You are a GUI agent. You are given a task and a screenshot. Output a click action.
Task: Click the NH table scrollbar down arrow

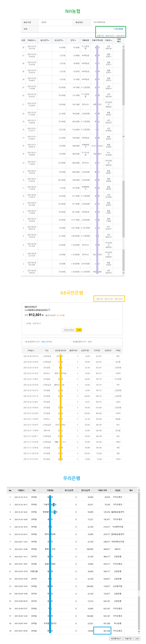123,273
